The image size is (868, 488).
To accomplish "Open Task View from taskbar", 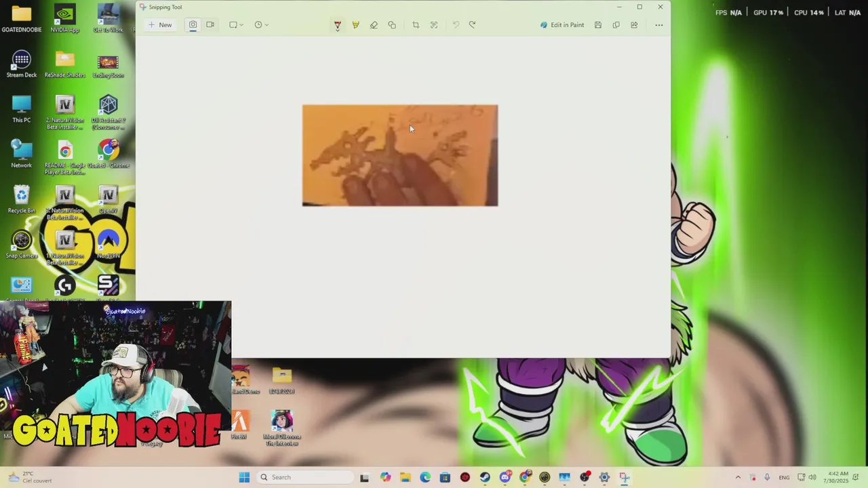I will tap(364, 477).
